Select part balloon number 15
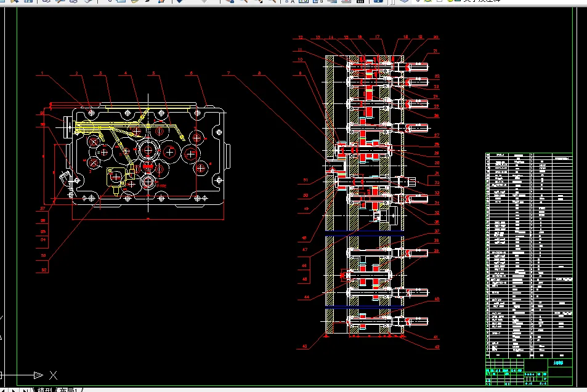 click(346, 38)
